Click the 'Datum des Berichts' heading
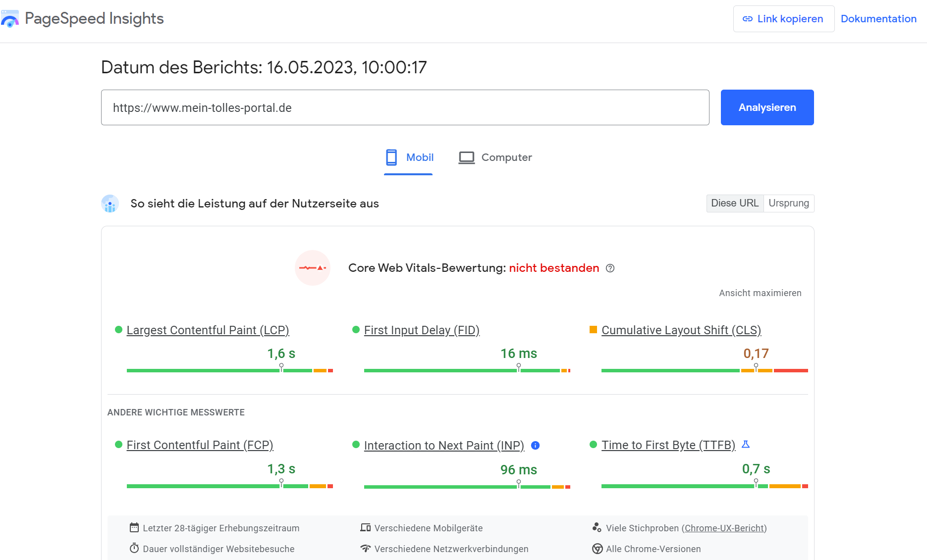Viewport: 927px width, 560px height. [264, 67]
